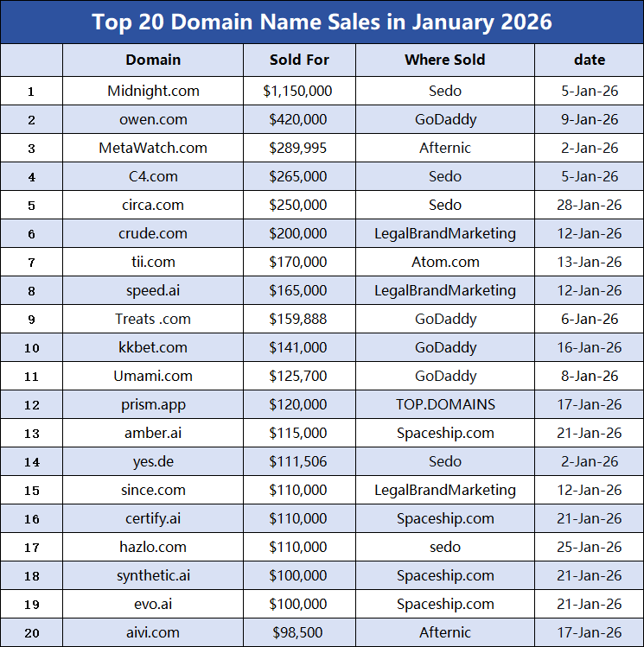
Task: Select the tii.com cell
Action: click(153, 262)
